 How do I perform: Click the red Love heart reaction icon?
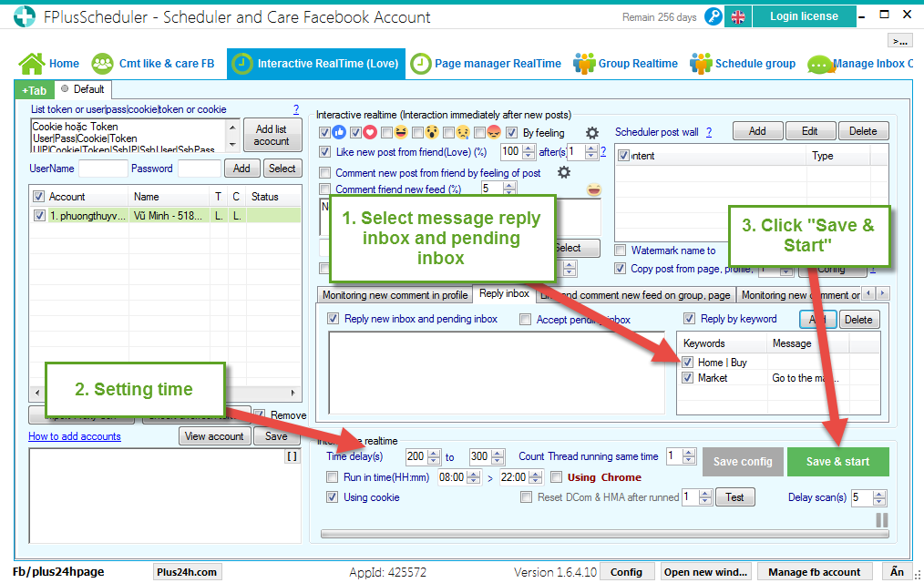click(x=369, y=132)
